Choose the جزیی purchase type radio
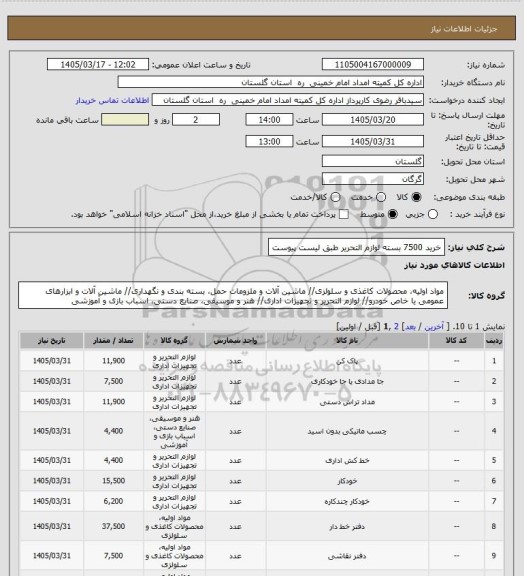Screen dimensions: 524x576 click(x=433, y=214)
